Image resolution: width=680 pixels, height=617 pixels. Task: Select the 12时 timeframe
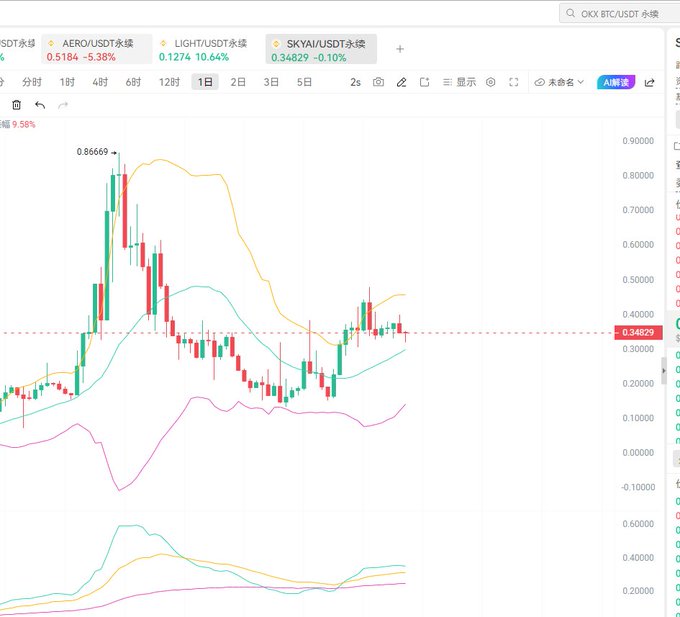click(169, 82)
